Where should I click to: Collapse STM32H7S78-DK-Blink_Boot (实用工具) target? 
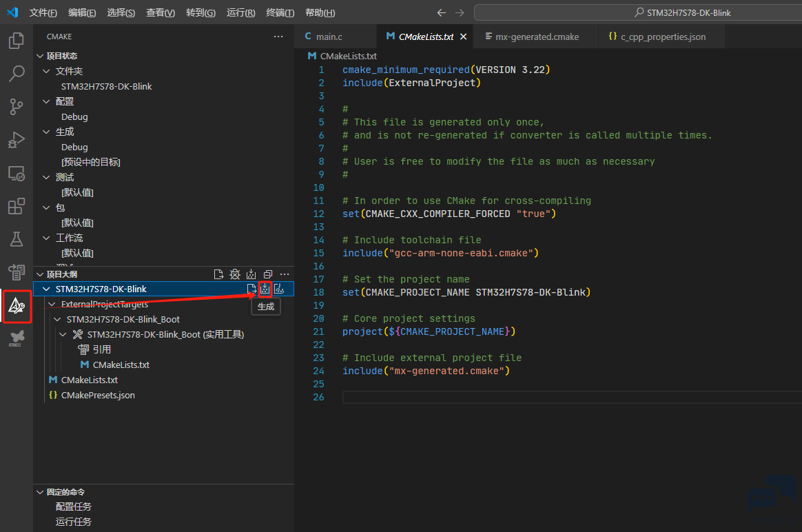63,334
